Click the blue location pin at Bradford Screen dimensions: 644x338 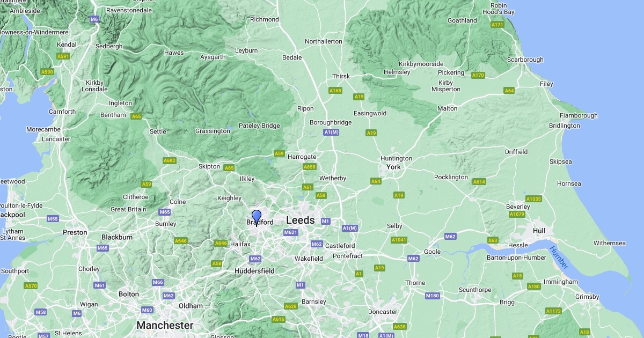[257, 218]
